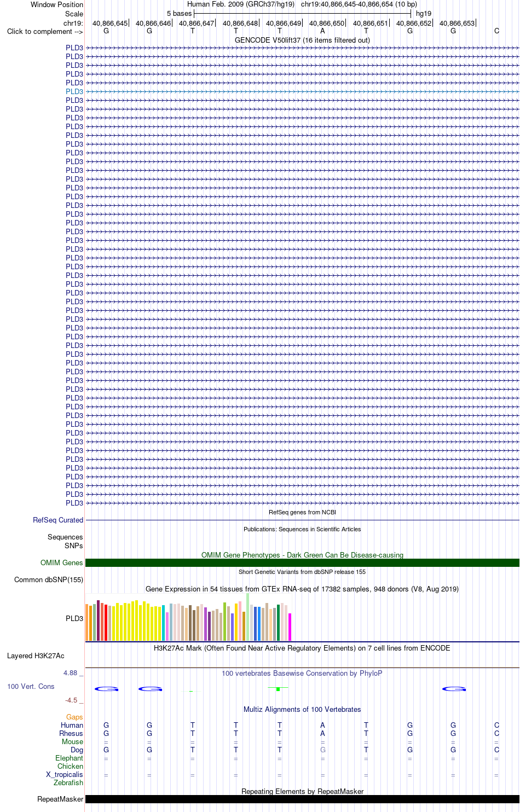The width and height of the screenshot is (520, 812).
Task: Click the chr19: ruler label
Action: [73, 23]
